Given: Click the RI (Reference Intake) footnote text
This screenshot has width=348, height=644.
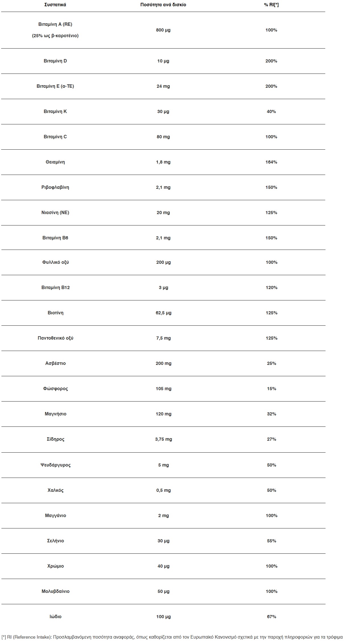Looking at the screenshot, I should click(172, 637).
